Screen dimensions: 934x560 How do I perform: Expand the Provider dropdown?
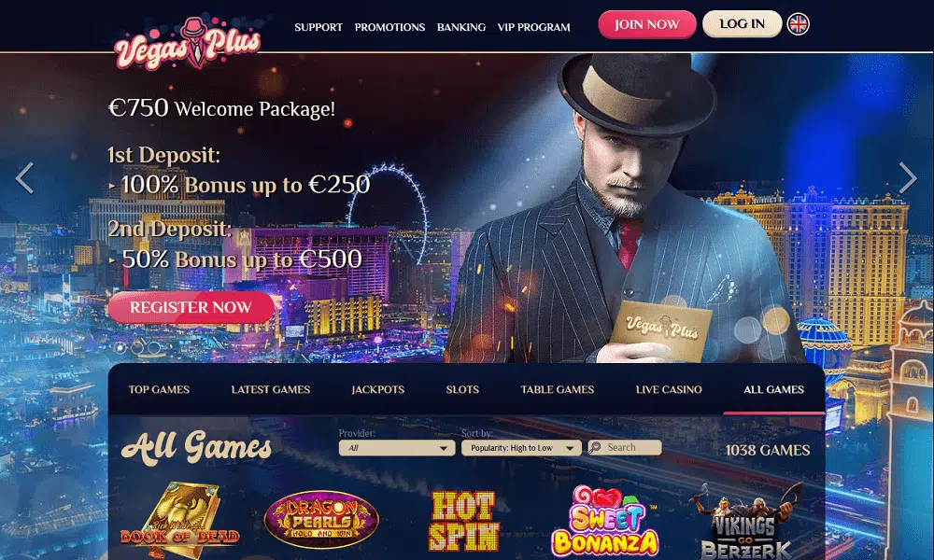click(397, 448)
